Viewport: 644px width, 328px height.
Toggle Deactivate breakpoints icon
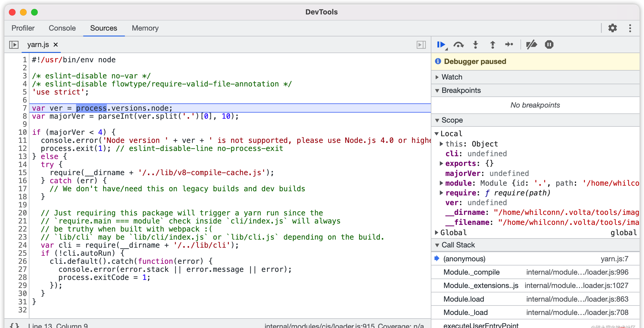pos(532,45)
